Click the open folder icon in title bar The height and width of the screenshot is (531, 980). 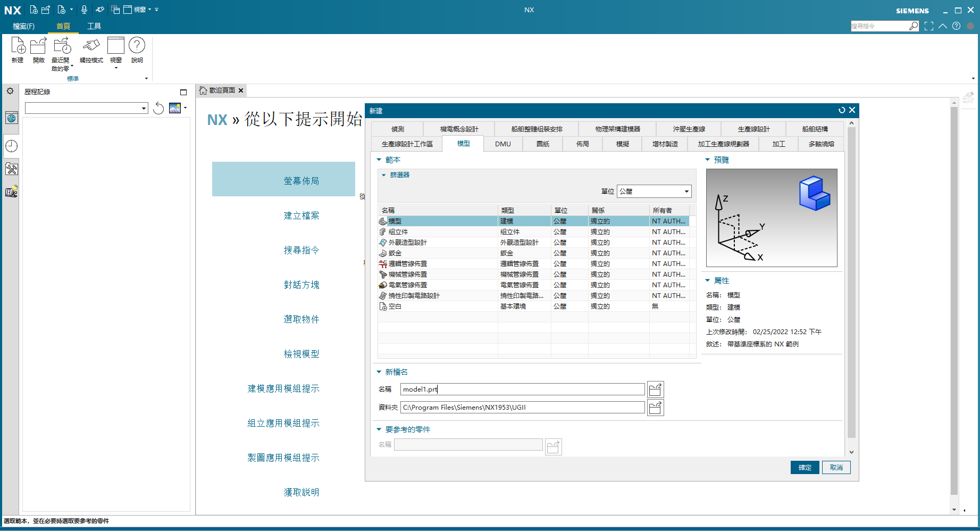[46, 10]
